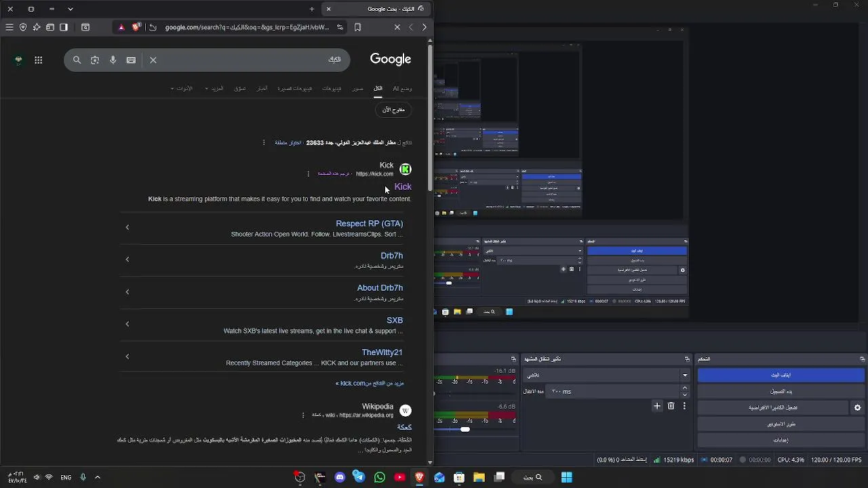This screenshot has width=868, height=488.
Task: Open the Telegram icon in the Windows taskbar
Action: pyautogui.click(x=359, y=477)
